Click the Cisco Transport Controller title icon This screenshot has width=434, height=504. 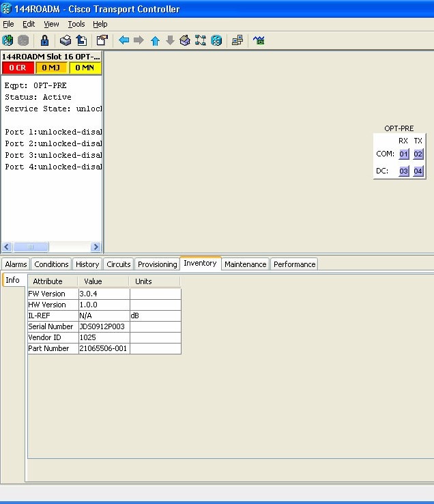click(x=6, y=9)
